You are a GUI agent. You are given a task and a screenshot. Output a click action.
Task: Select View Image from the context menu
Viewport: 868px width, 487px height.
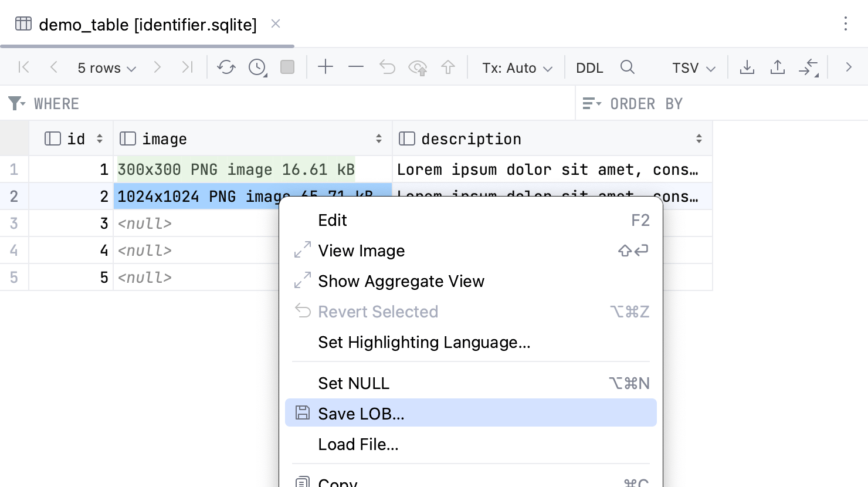point(361,251)
